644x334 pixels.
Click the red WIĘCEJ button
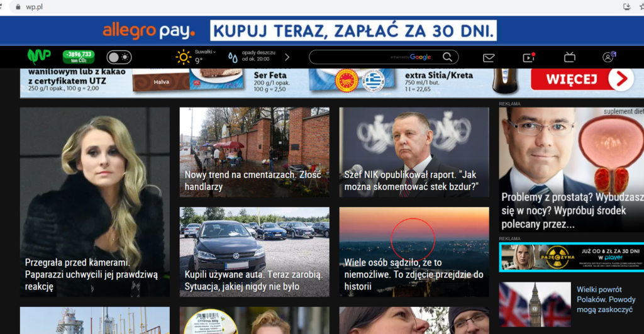[582, 79]
